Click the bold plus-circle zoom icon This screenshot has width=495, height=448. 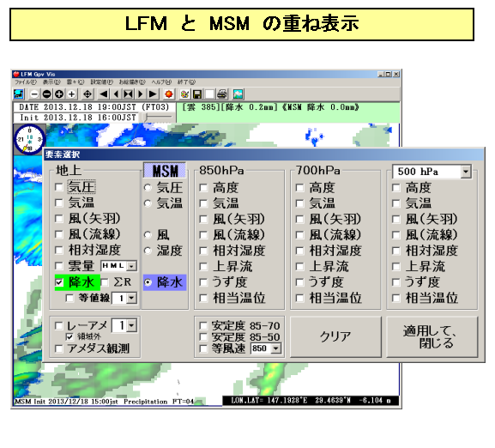coord(59,94)
